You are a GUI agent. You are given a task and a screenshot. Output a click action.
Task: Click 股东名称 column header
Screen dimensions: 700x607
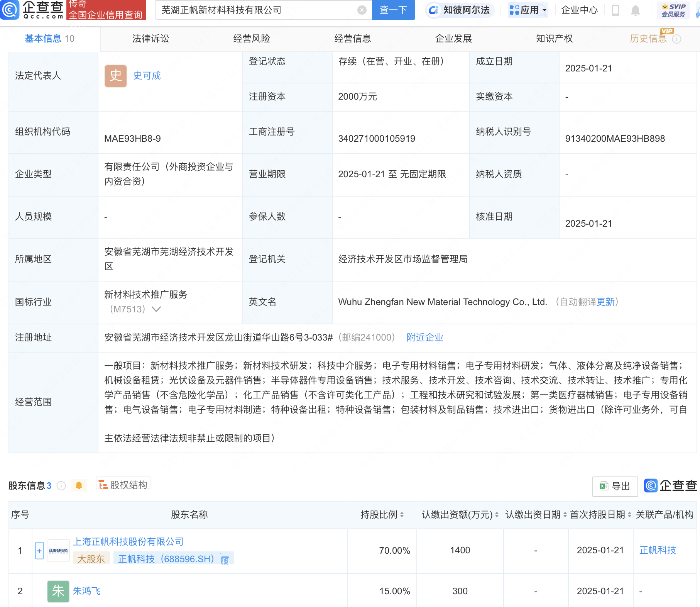tap(189, 515)
